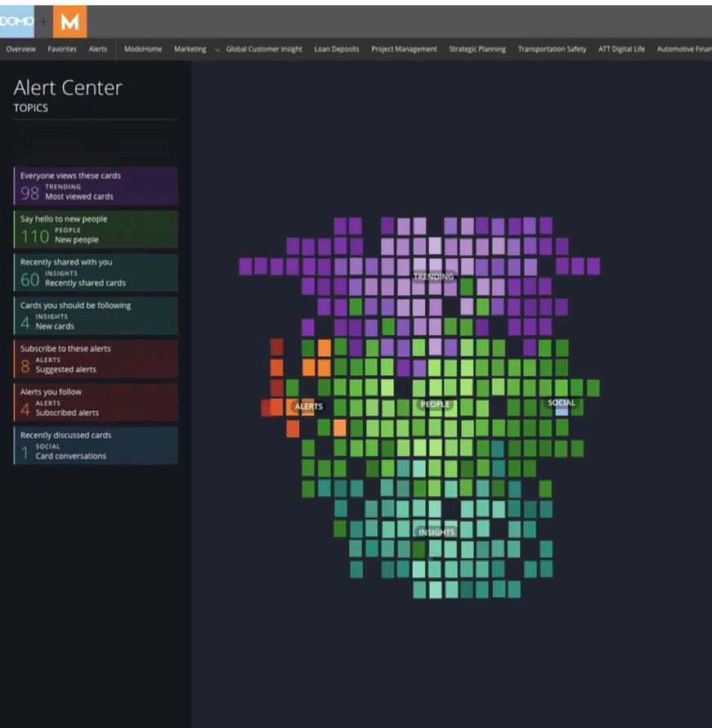Expand the dropdown arrow after Marketing

(217, 50)
